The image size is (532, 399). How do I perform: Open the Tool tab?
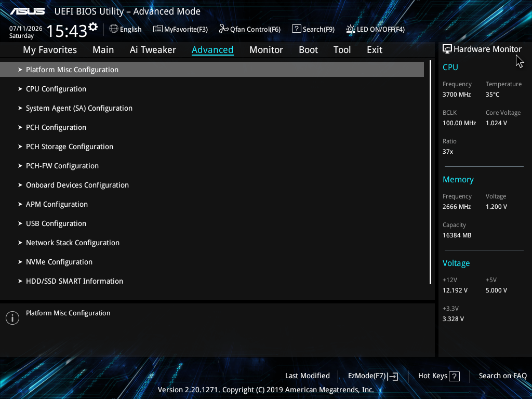click(x=342, y=50)
